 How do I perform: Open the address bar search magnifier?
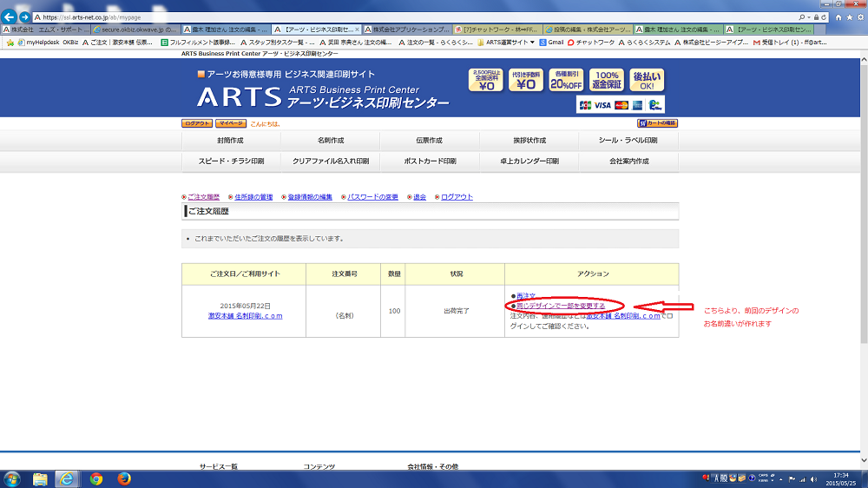point(802,17)
